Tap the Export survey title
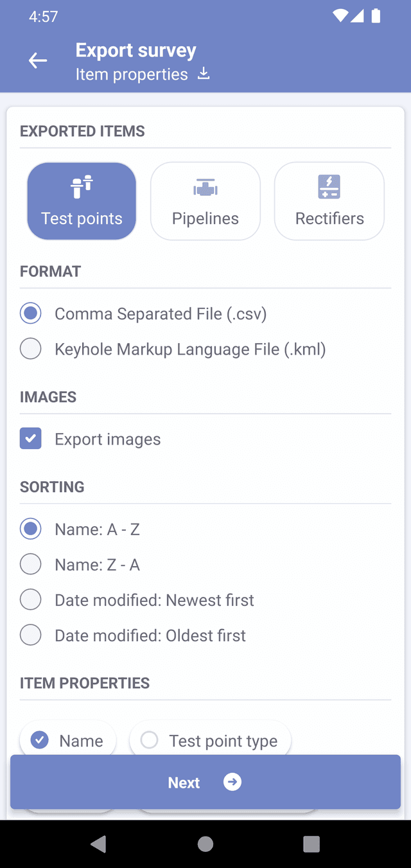411x868 pixels. [x=136, y=50]
